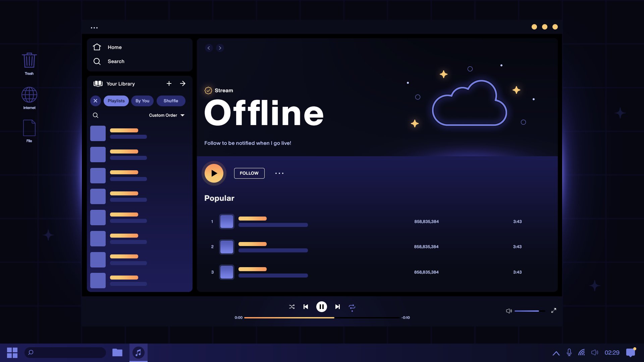Screen dimensions: 644x362
Task: Open the window three-dot menu
Action: (x=94, y=28)
